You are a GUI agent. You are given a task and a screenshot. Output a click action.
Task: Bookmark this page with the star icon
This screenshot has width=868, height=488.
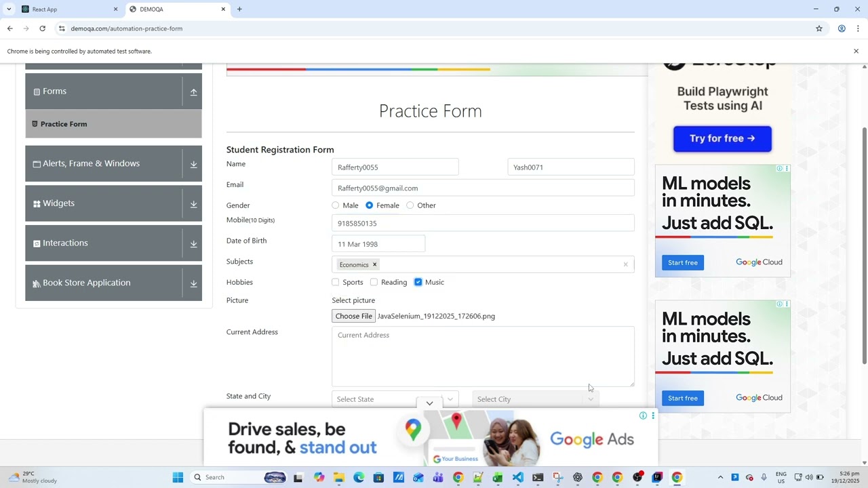[x=819, y=28]
